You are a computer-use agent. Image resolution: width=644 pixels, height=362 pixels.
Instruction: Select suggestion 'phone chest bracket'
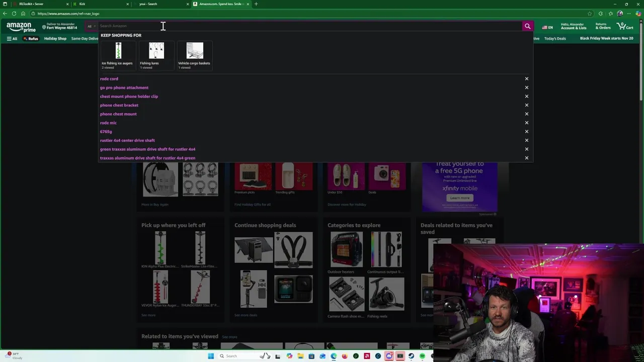pos(119,105)
